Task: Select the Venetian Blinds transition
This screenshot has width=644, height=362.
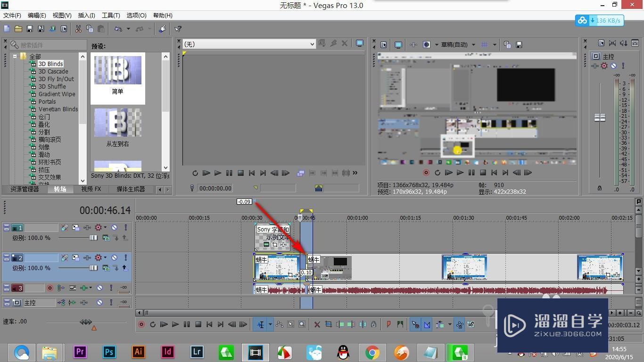Action: [58, 109]
